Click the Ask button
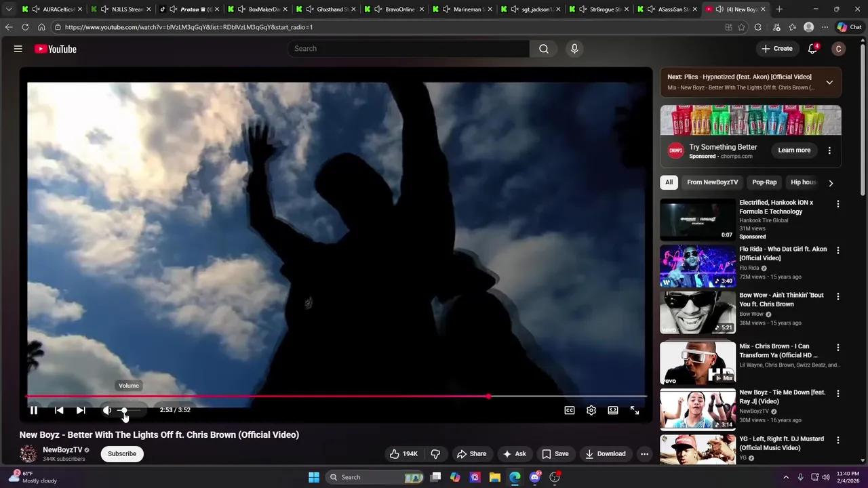 [x=514, y=454]
